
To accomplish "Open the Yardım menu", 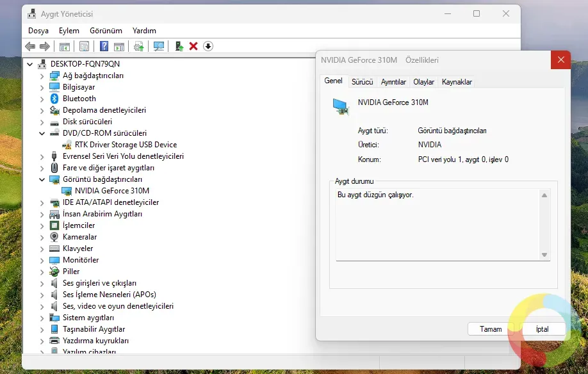I will [x=144, y=31].
